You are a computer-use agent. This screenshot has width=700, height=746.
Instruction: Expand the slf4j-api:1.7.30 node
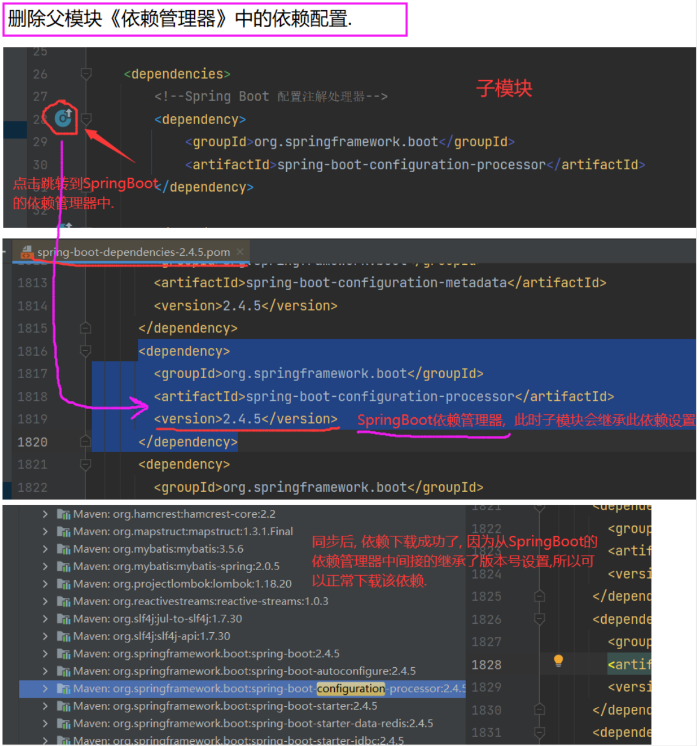coord(45,636)
